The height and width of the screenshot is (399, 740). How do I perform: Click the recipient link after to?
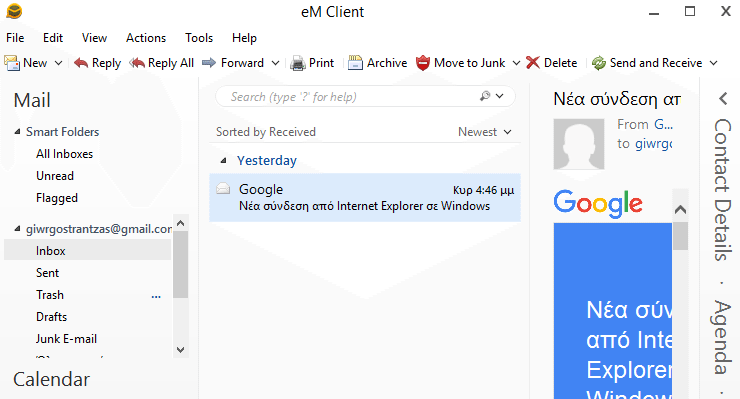(x=654, y=144)
